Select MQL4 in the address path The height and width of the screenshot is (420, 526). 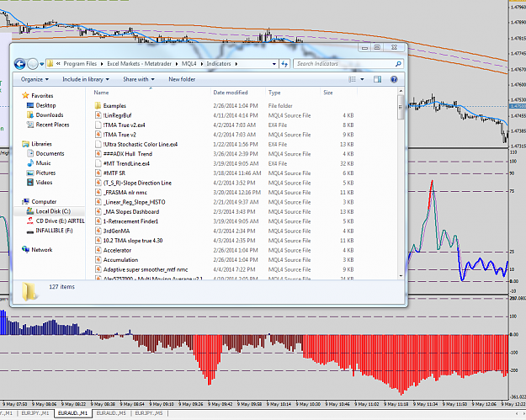click(189, 64)
